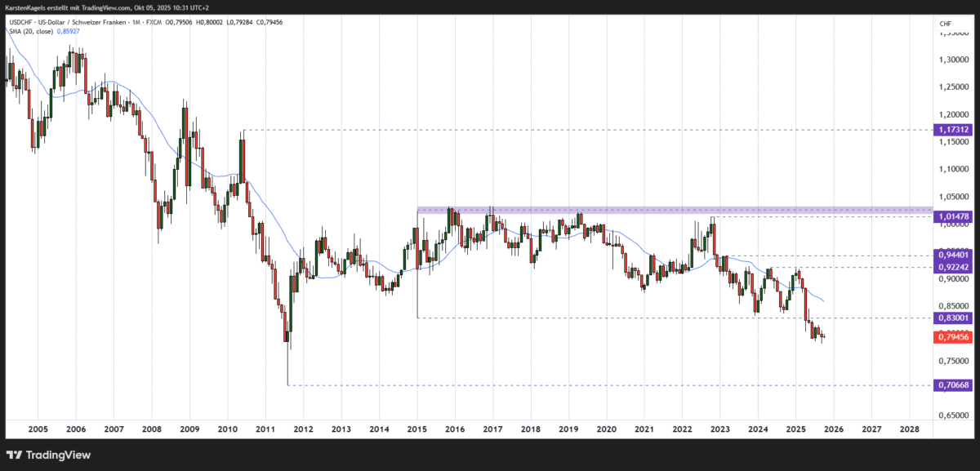Click the 0,70668 price level label

coord(952,384)
